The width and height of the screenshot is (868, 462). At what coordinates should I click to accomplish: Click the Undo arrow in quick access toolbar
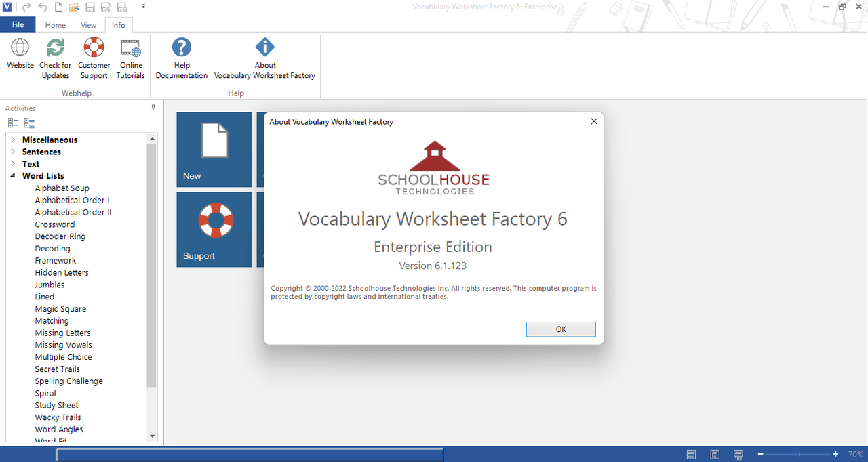pos(43,7)
